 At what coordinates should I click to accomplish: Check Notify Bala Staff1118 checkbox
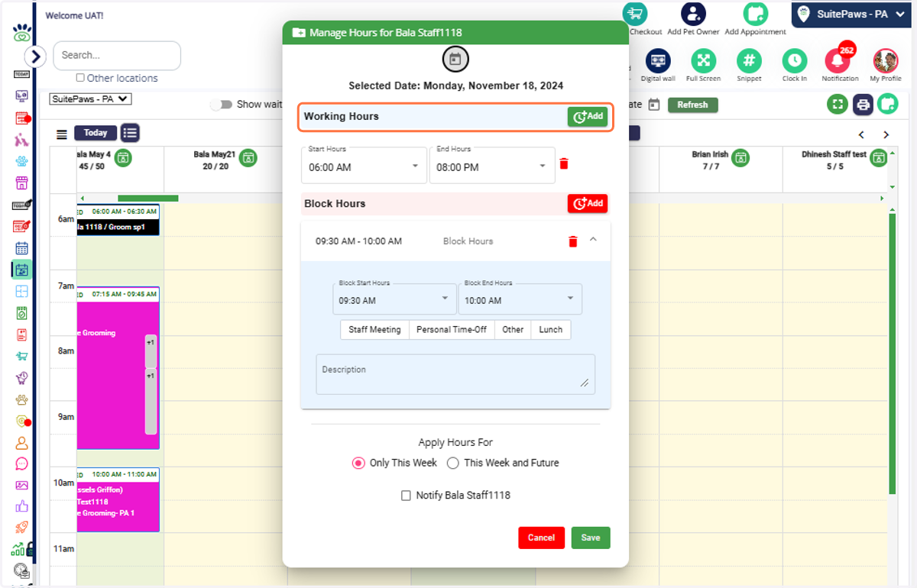(x=406, y=496)
